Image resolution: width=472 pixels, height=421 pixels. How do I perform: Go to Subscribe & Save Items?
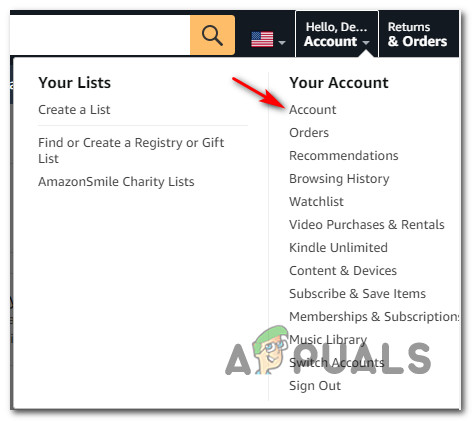click(x=357, y=294)
